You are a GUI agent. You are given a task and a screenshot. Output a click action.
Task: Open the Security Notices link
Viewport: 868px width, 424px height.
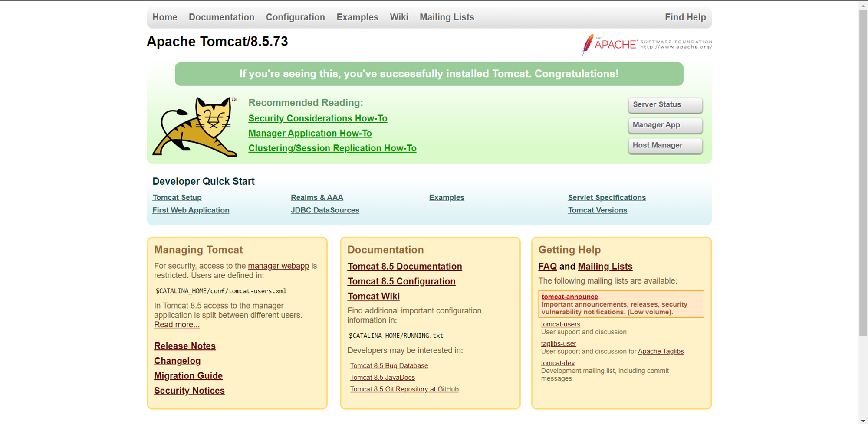point(189,391)
